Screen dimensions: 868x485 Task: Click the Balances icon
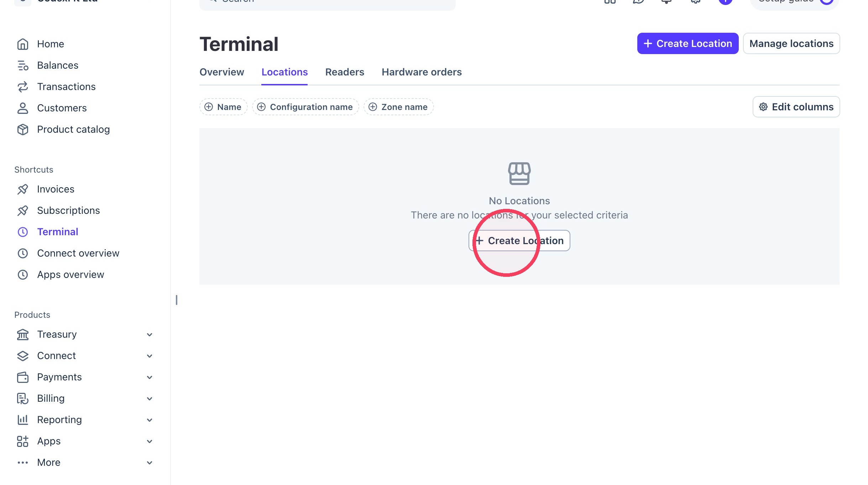[x=23, y=65]
